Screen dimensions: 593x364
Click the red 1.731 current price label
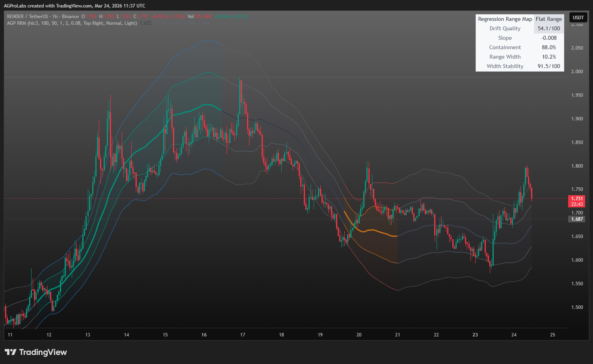point(577,199)
